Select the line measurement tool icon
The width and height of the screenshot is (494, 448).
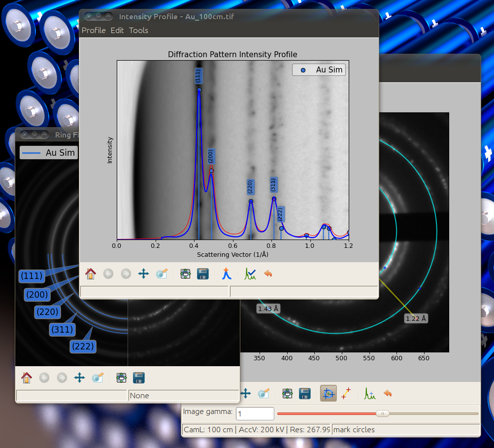(346, 393)
